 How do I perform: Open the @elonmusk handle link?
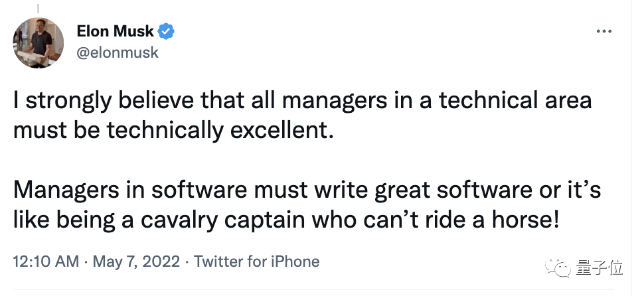click(118, 52)
